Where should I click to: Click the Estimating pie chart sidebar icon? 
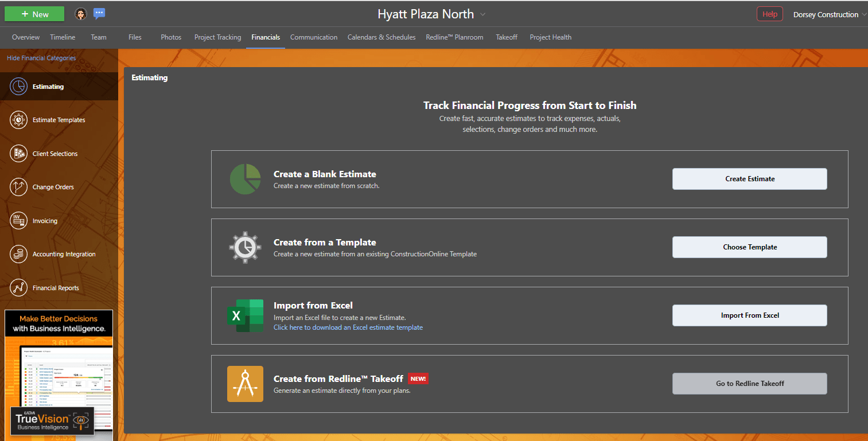18,87
